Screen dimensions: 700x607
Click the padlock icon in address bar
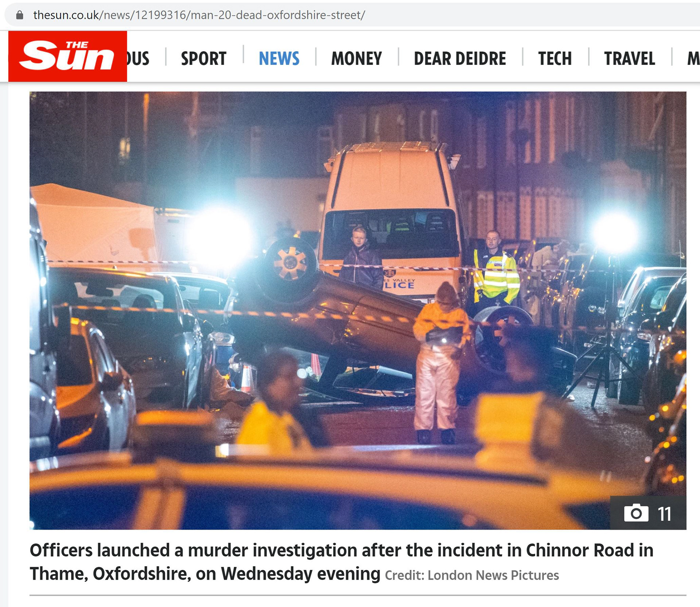[20, 15]
